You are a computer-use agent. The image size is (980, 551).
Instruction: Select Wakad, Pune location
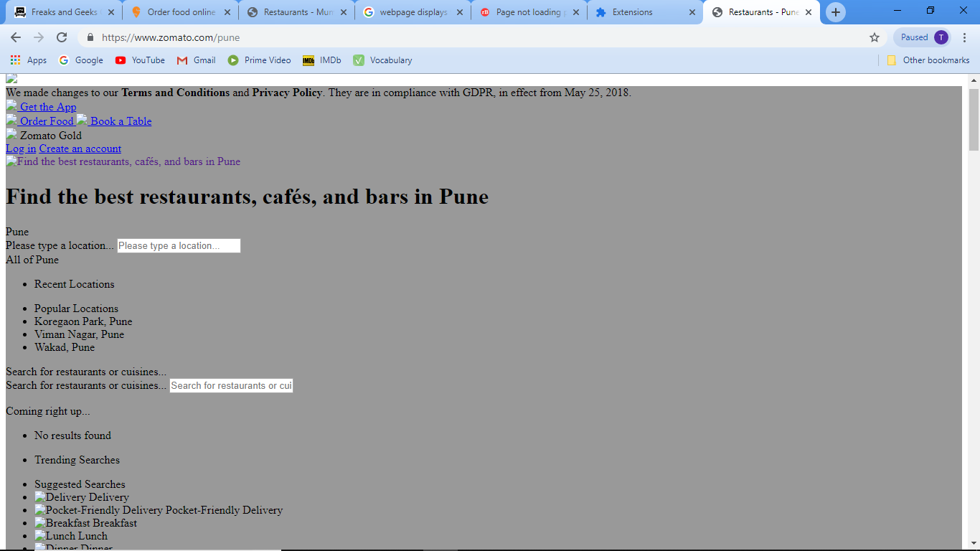65,347
